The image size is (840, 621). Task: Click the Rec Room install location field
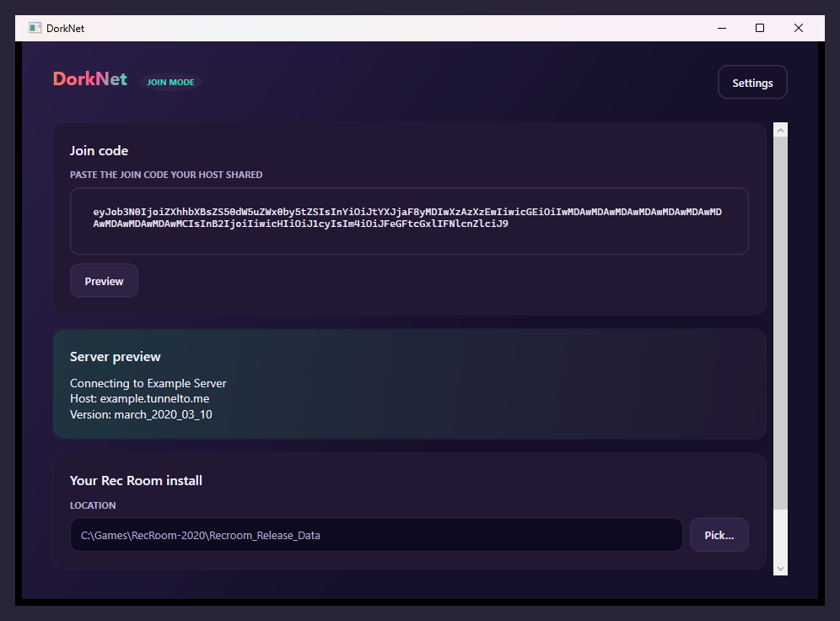click(376, 535)
